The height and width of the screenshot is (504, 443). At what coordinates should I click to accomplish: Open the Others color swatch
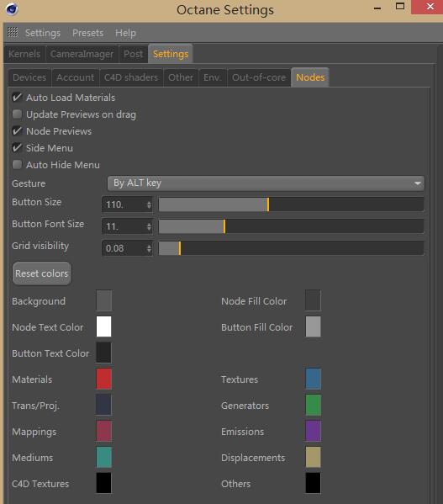pos(313,483)
